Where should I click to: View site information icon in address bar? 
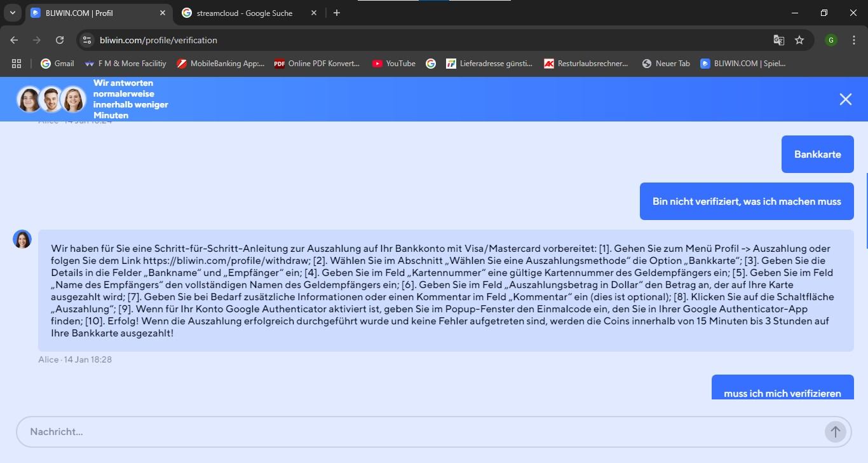[88, 40]
